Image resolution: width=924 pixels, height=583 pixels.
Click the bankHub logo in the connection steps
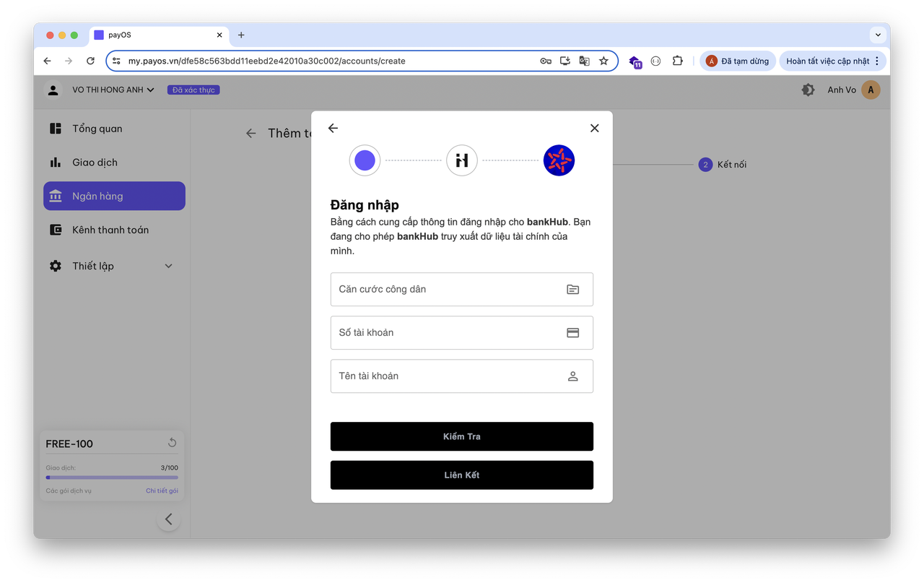pyautogui.click(x=462, y=160)
